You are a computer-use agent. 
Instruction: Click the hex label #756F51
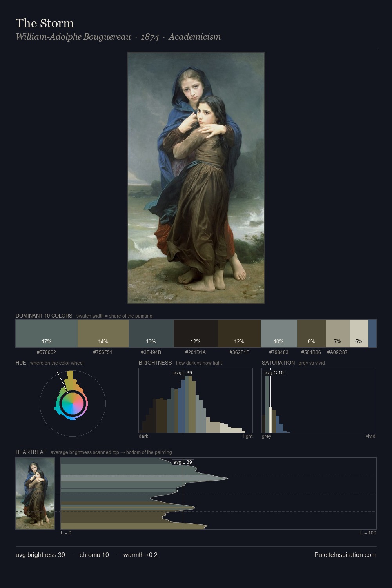coord(103,352)
